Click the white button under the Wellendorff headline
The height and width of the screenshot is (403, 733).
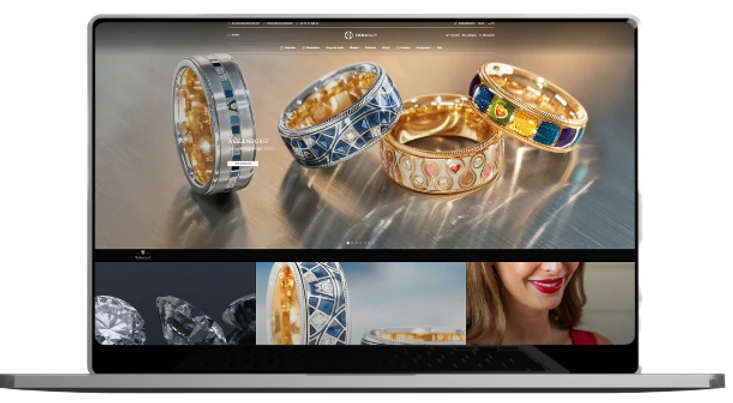point(242,164)
